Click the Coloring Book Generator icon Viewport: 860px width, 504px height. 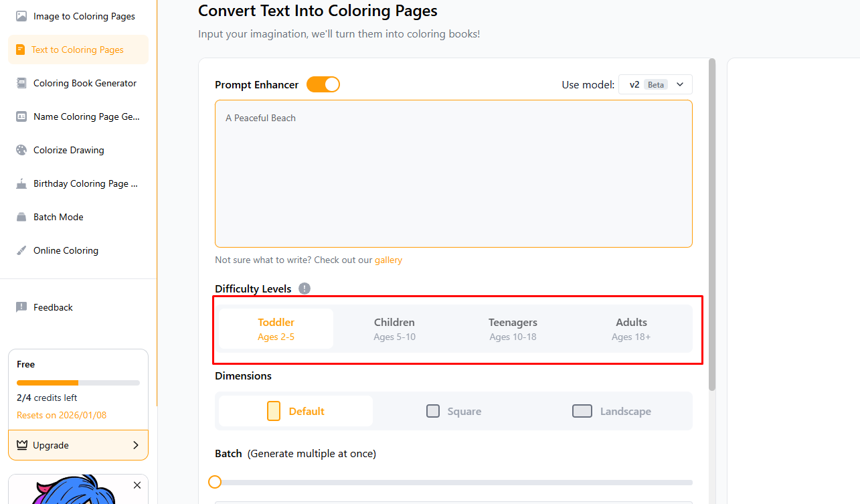[21, 83]
